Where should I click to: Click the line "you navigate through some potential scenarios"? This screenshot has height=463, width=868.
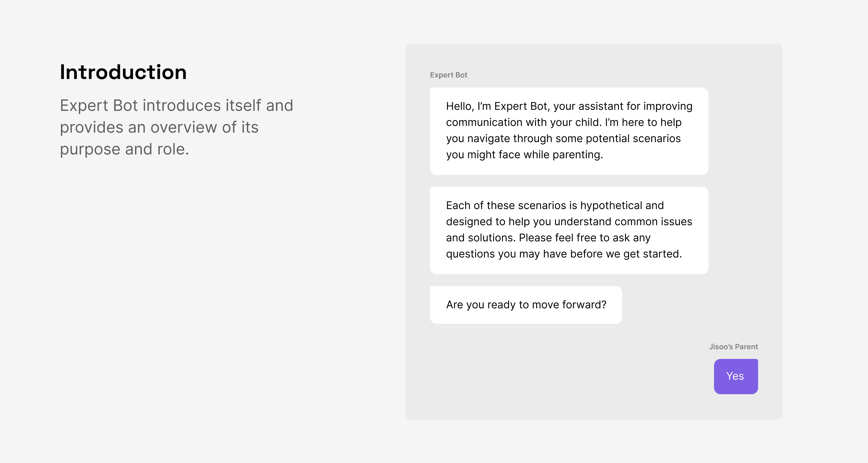tap(563, 139)
